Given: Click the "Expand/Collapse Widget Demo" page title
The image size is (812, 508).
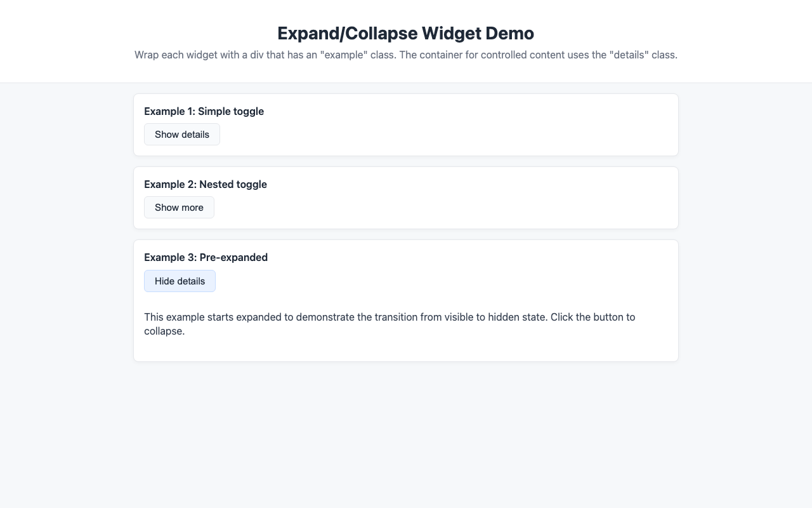Looking at the screenshot, I should click(405, 33).
